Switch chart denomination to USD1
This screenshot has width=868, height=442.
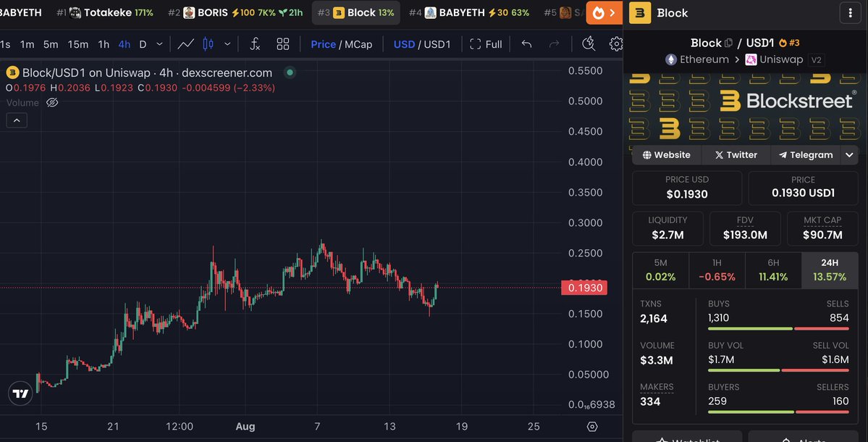pos(437,44)
